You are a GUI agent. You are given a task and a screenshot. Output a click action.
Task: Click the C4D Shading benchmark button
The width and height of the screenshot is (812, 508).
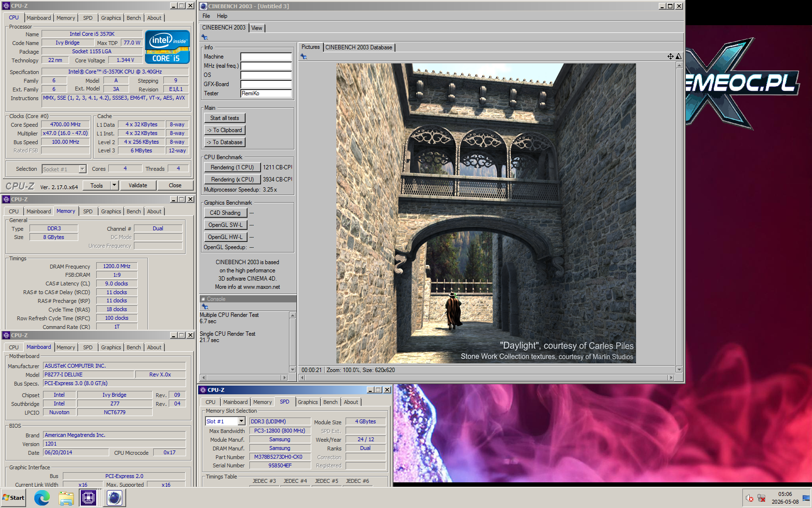pos(225,213)
